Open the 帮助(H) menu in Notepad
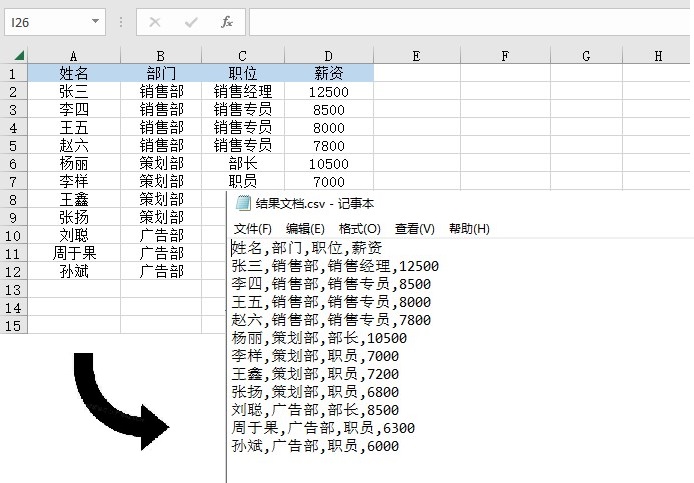Viewport: 694px width, 483px height. tap(469, 229)
